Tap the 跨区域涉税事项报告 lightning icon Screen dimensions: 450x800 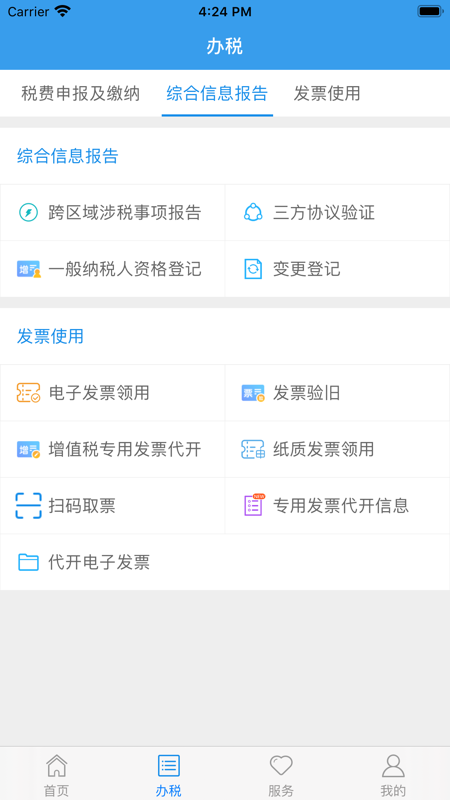pyautogui.click(x=29, y=212)
